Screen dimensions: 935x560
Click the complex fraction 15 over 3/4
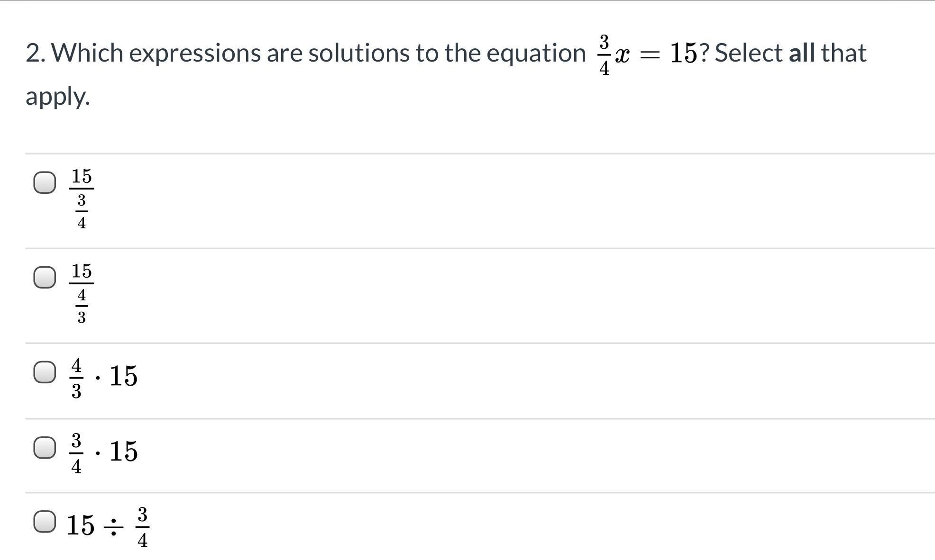[x=82, y=198]
